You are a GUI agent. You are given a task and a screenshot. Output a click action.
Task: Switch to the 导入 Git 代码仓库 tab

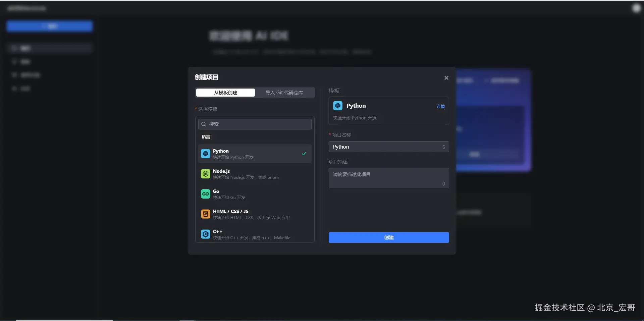pyautogui.click(x=284, y=93)
